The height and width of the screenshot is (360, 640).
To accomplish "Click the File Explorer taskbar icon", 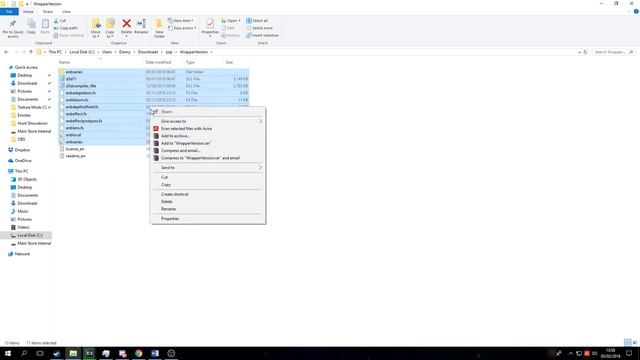I will (x=73, y=353).
